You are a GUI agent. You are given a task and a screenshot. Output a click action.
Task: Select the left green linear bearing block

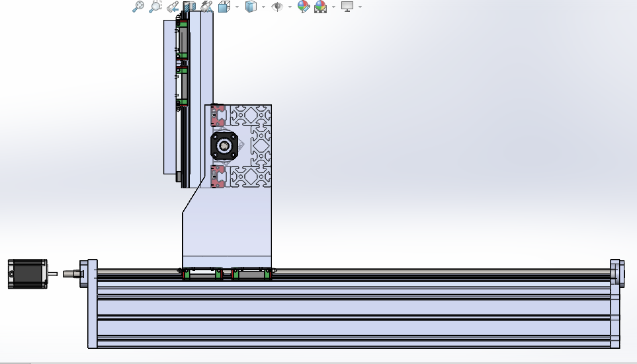pos(202,274)
